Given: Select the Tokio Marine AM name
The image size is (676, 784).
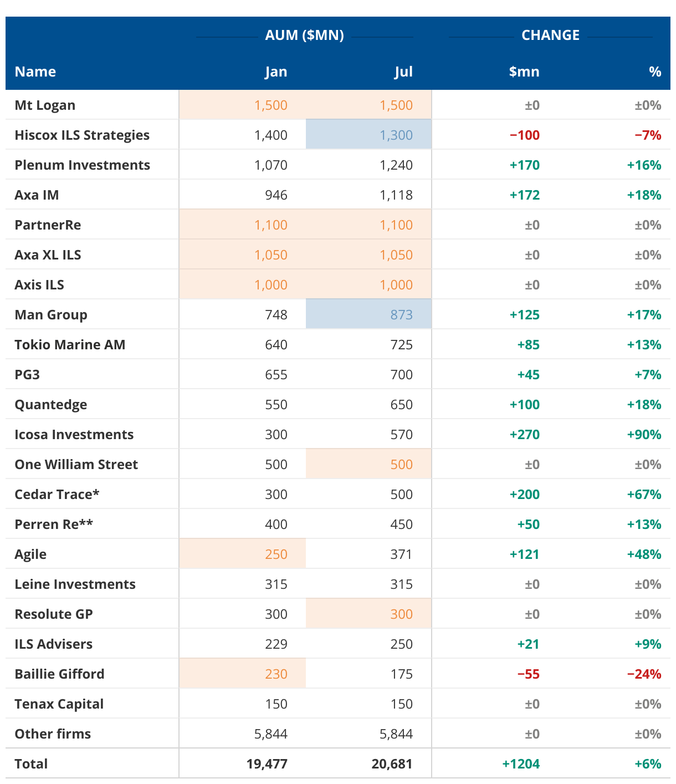Looking at the screenshot, I should pyautogui.click(x=70, y=345).
